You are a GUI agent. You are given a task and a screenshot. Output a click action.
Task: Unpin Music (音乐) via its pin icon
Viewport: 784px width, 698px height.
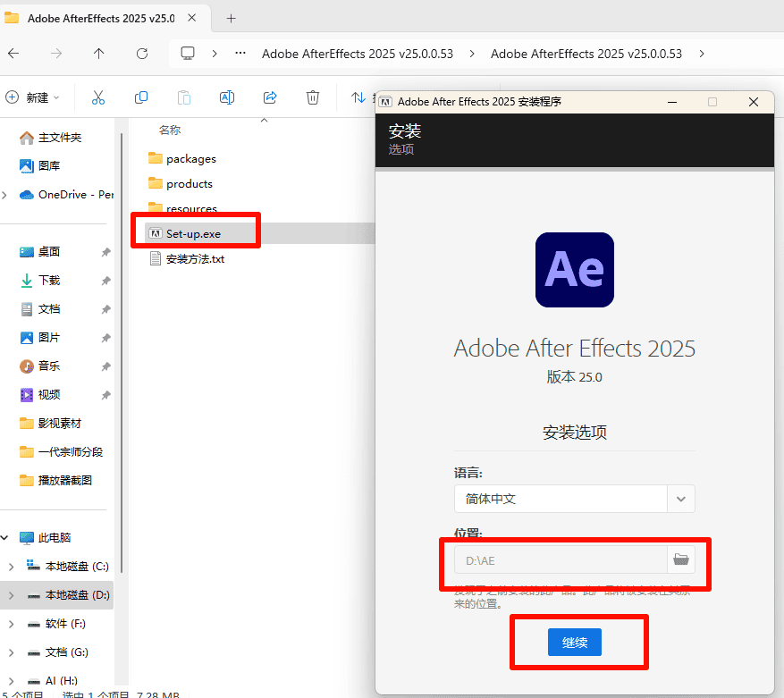(105, 366)
